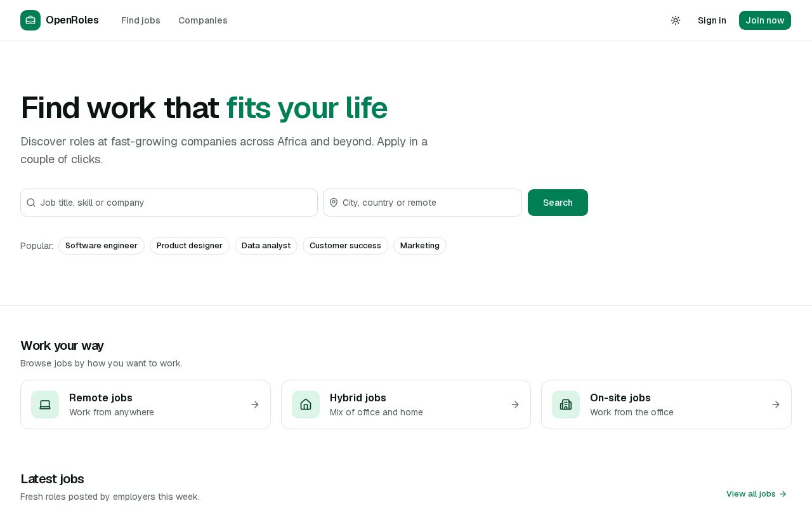Click the 'Mix of office and home' text
Image resolution: width=812 pixels, height=508 pixels.
376,412
